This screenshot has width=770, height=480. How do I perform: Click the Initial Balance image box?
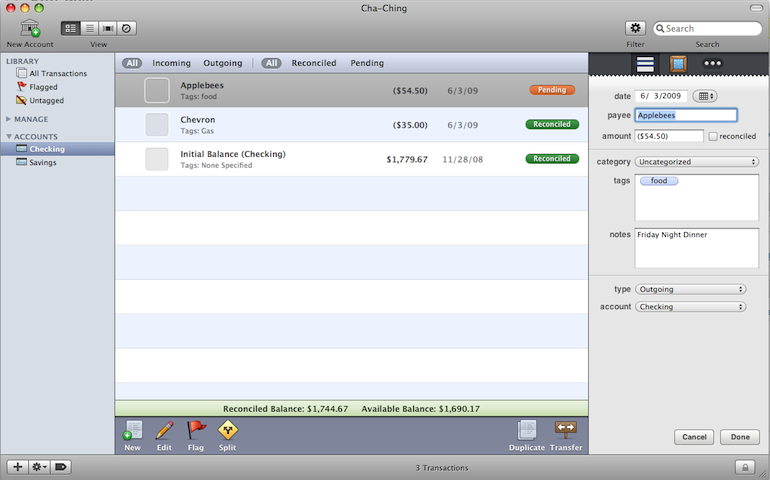157,159
